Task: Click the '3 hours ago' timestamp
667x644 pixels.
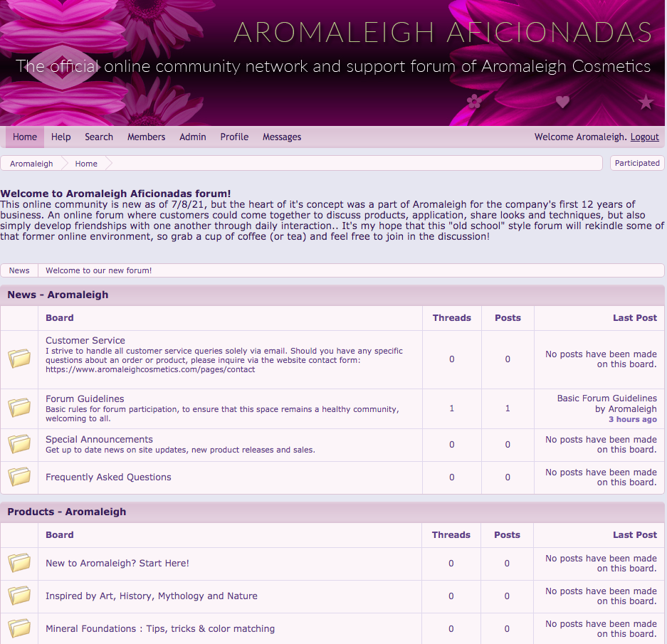Action: point(633,419)
